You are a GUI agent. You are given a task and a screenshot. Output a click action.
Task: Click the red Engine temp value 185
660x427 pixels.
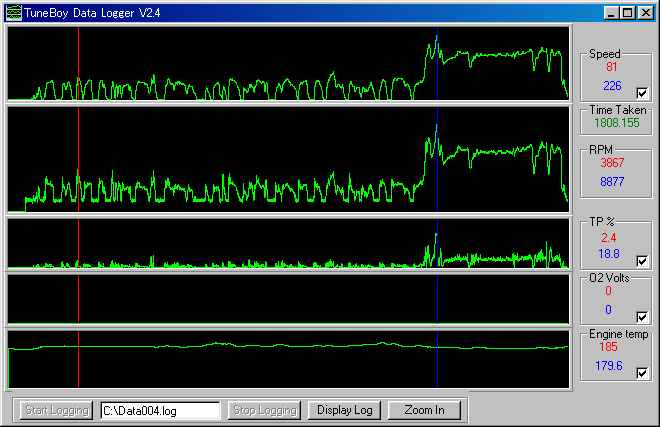click(x=608, y=347)
